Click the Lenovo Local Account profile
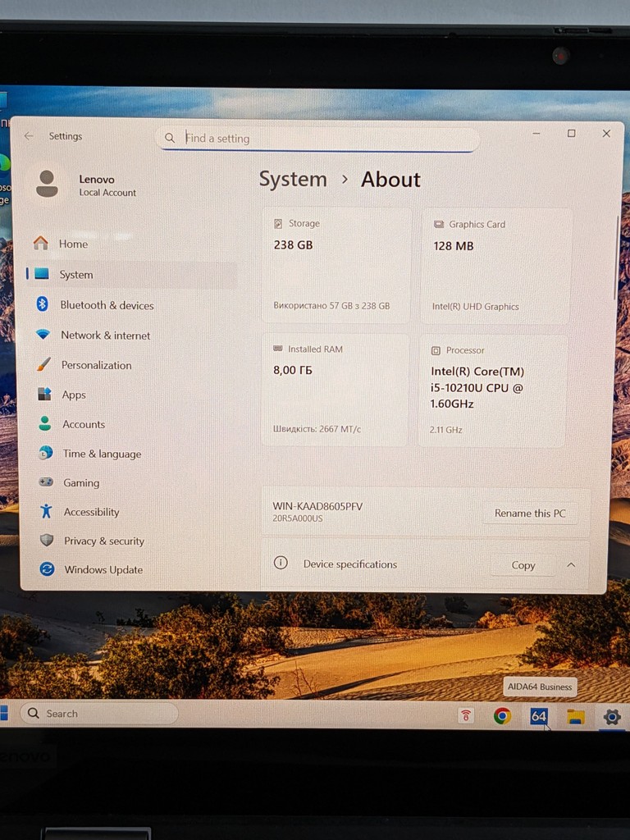Image resolution: width=630 pixels, height=840 pixels. tap(87, 185)
